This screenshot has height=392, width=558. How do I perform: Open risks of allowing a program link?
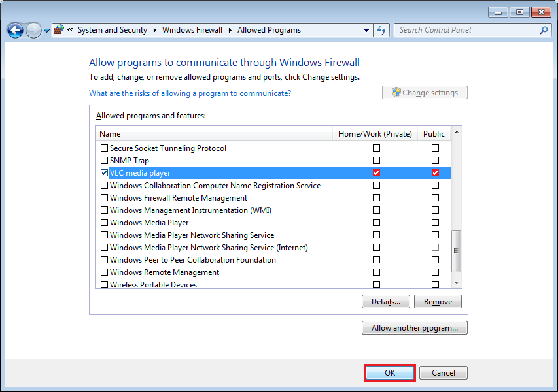(x=190, y=93)
